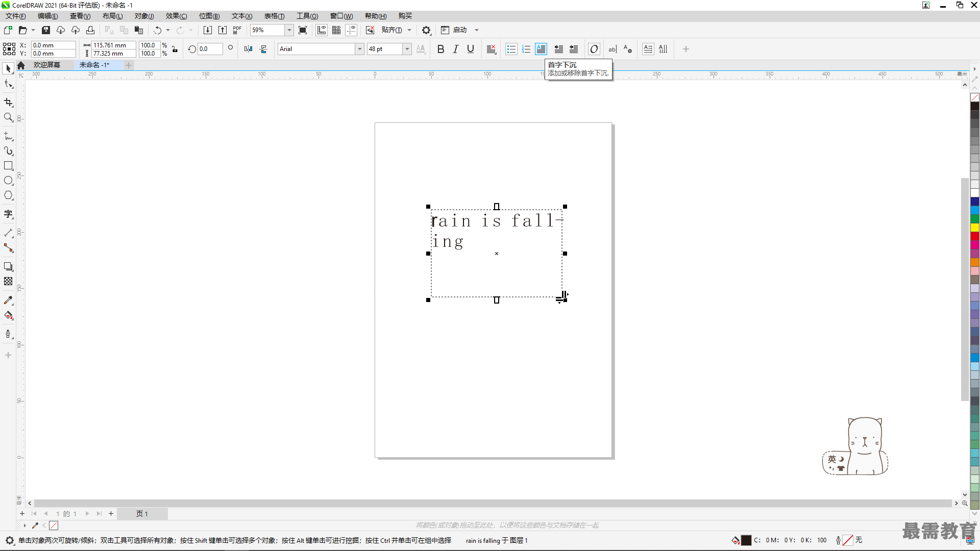
Task: Toggle show rulers icon
Action: pyautogui.click(x=322, y=30)
